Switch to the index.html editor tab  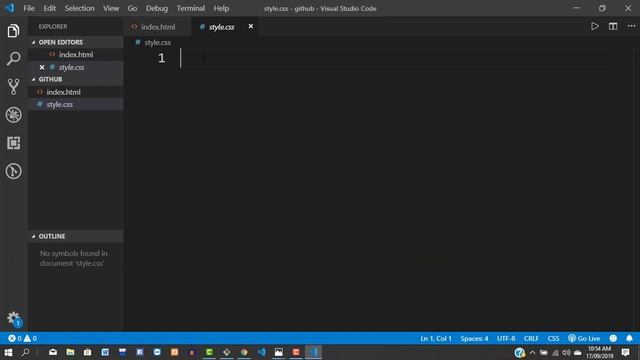click(x=157, y=27)
